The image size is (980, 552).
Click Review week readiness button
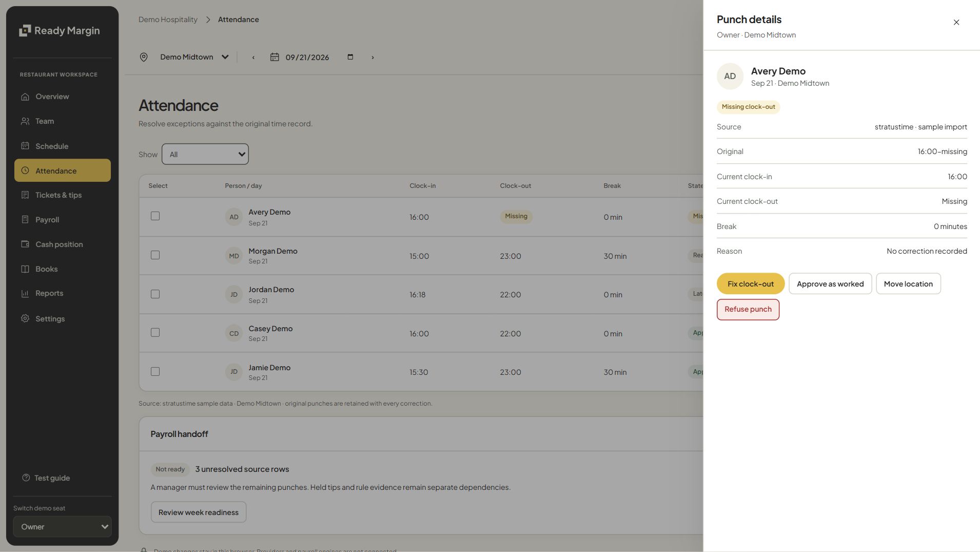click(x=199, y=512)
